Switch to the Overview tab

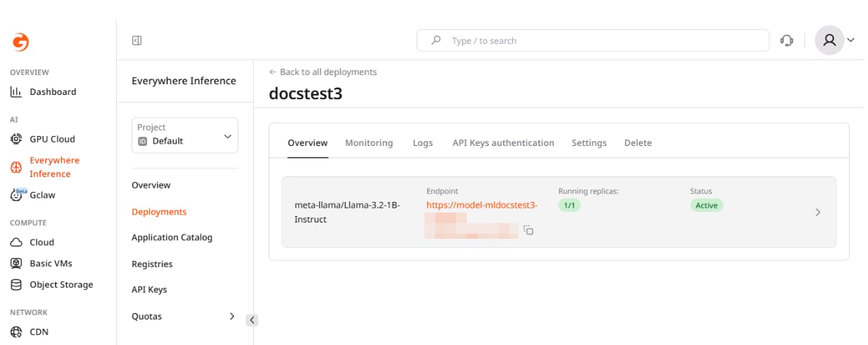(308, 142)
